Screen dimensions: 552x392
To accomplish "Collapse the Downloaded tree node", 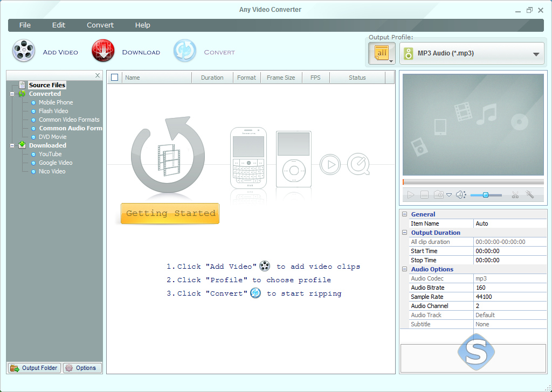I will [x=12, y=145].
